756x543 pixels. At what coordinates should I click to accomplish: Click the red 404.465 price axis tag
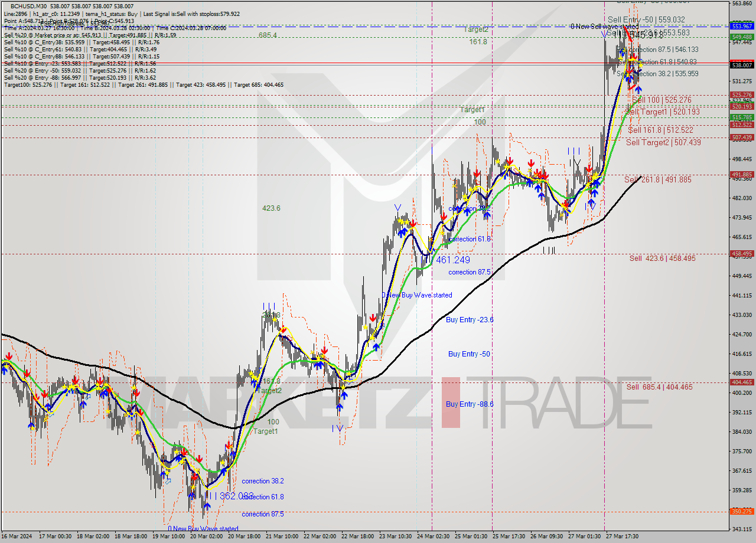pyautogui.click(x=742, y=382)
